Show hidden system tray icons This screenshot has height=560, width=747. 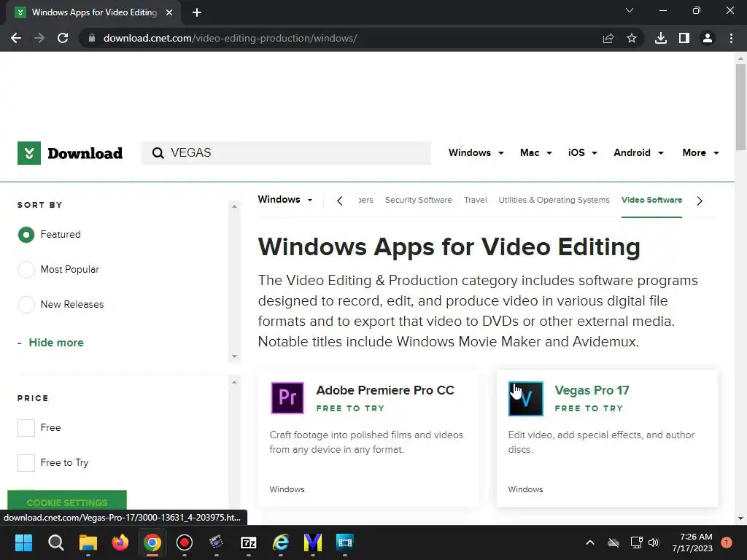point(589,542)
